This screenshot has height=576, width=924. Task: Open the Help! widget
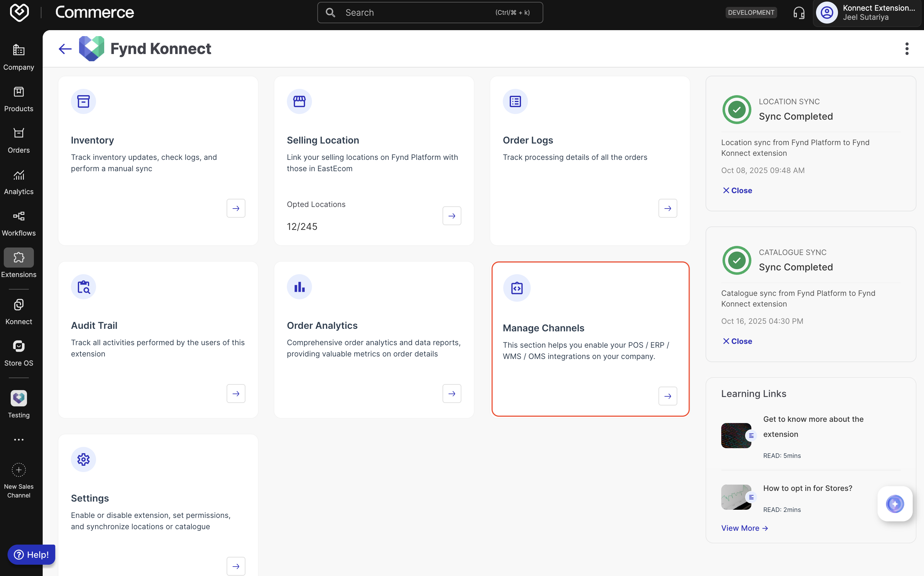coord(32,555)
